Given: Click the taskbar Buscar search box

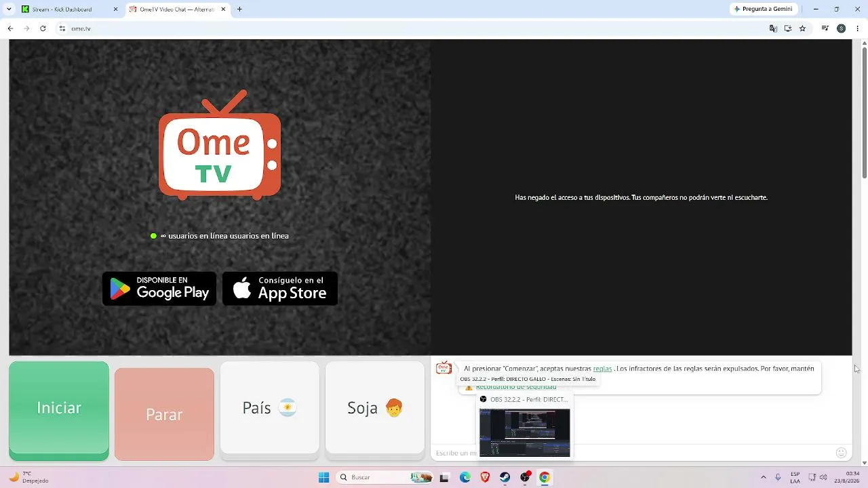Looking at the screenshot, I should coord(385,477).
